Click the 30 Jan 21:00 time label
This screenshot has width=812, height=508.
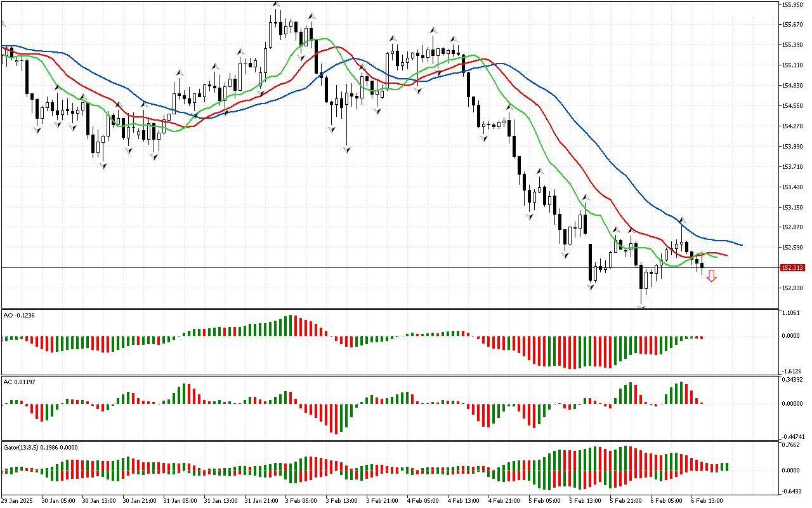[x=138, y=501]
